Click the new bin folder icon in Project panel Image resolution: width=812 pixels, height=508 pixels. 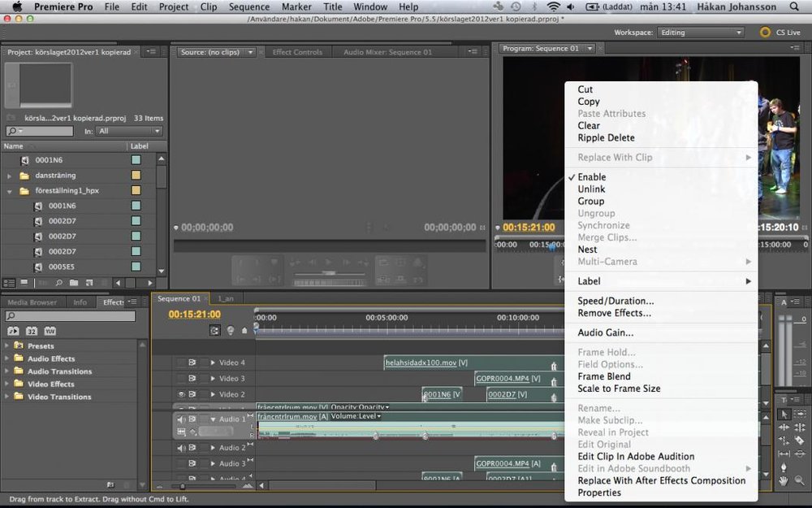click(x=74, y=283)
